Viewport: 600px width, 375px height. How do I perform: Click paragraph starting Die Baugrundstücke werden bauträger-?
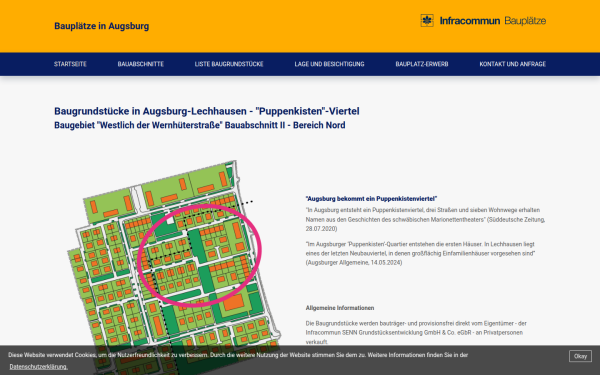click(x=416, y=333)
